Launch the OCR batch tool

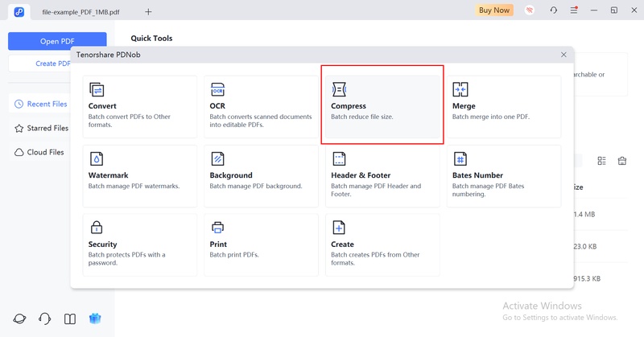point(261,106)
